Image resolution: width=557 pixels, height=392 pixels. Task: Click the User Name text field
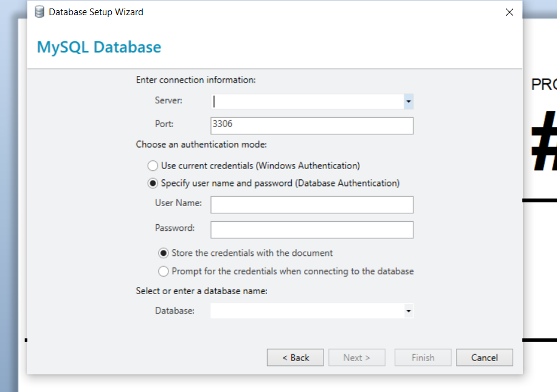[312, 205]
